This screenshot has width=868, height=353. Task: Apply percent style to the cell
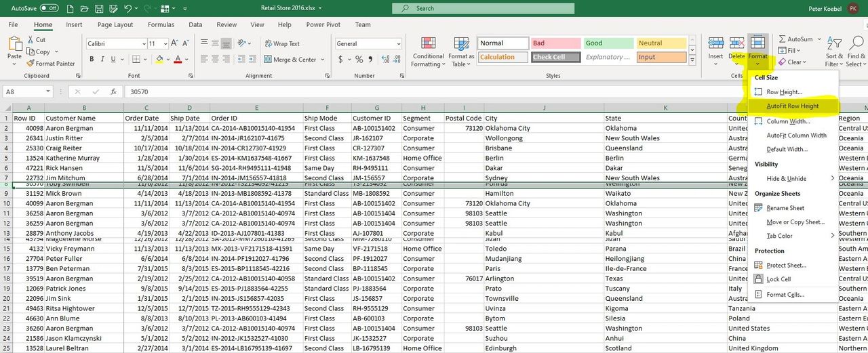[359, 60]
